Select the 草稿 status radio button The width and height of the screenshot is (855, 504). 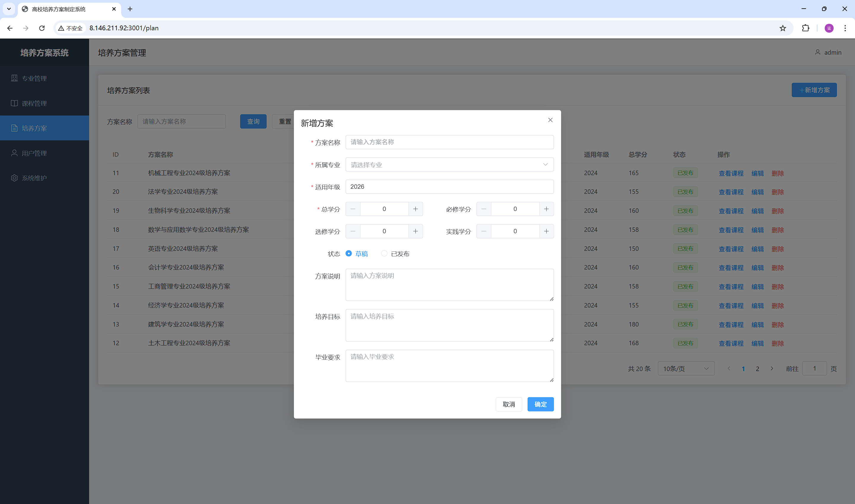tap(349, 253)
